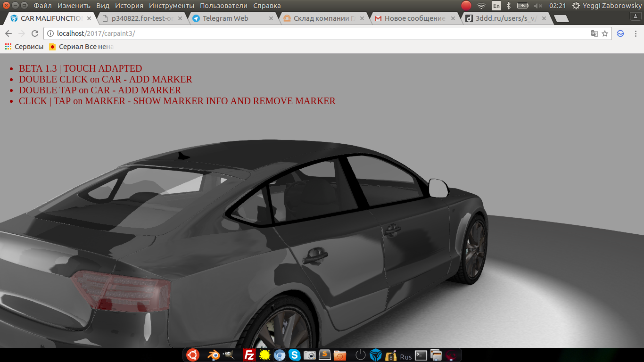This screenshot has width=644, height=362.
Task: Open the Изменить menu
Action: 74,6
